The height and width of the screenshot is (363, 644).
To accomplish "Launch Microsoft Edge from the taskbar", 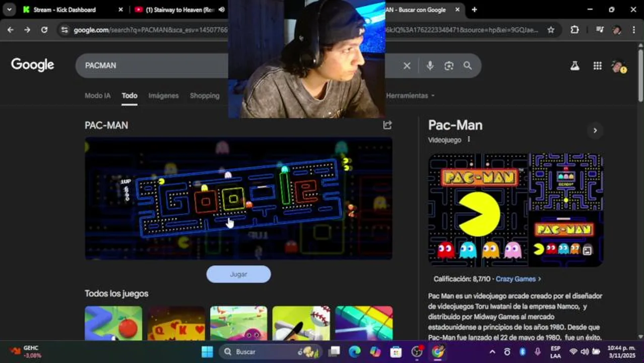I will (354, 352).
